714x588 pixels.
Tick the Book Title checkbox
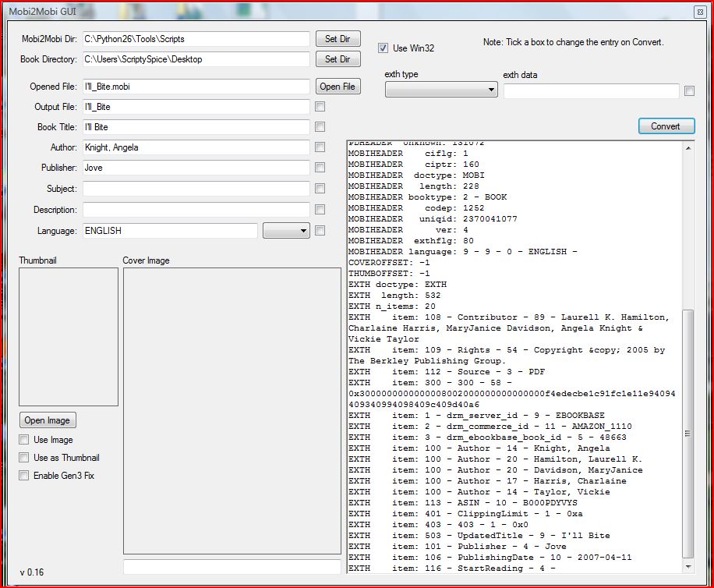coord(320,126)
